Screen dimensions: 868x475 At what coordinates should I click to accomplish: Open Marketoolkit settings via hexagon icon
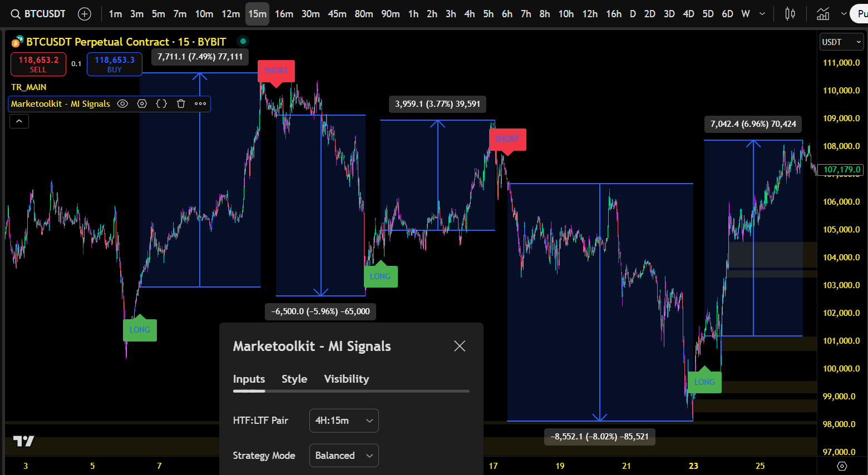[x=141, y=103]
